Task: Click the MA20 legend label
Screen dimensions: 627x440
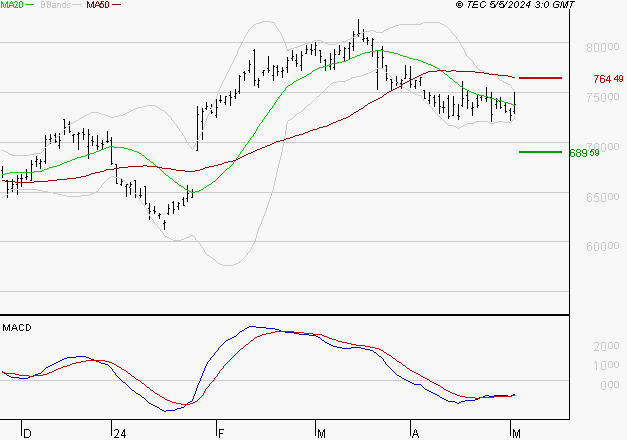Action: (x=12, y=5)
